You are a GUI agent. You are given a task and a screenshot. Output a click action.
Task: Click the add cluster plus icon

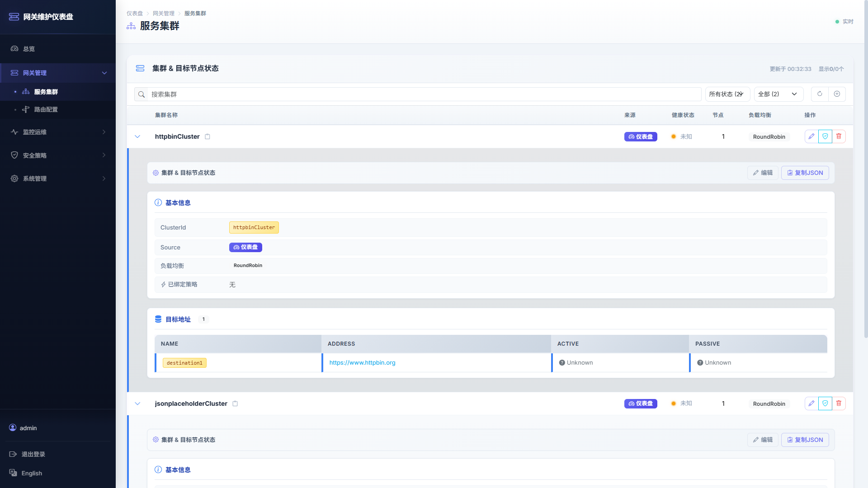(x=837, y=94)
